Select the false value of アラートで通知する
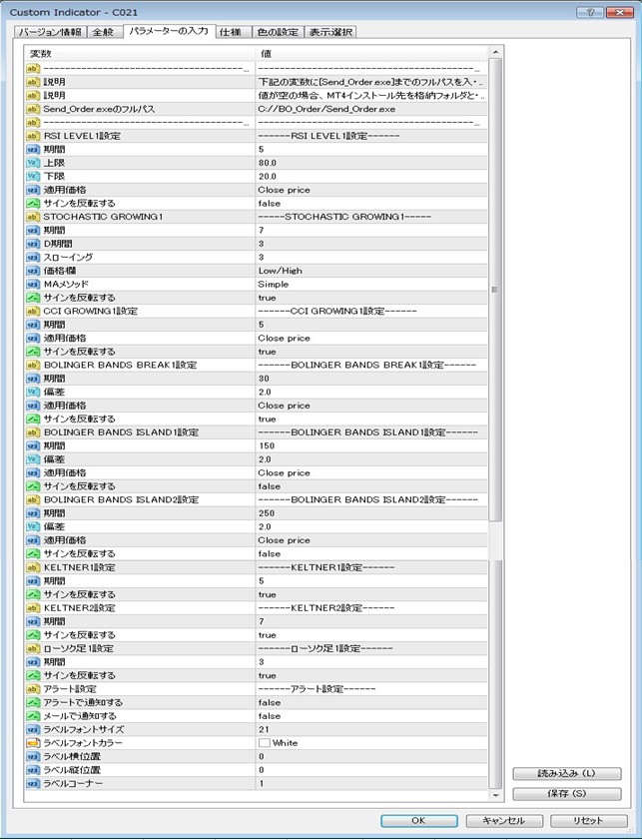 pyautogui.click(x=270, y=702)
